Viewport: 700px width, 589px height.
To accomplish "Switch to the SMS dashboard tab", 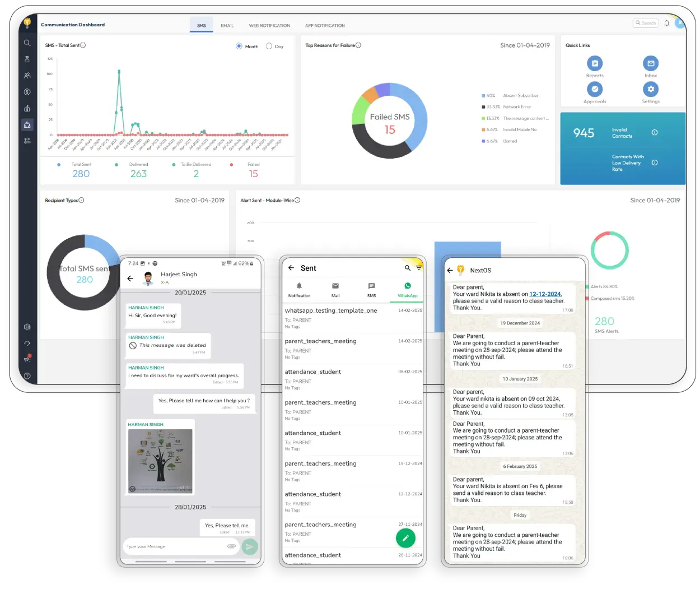I will 202,26.
